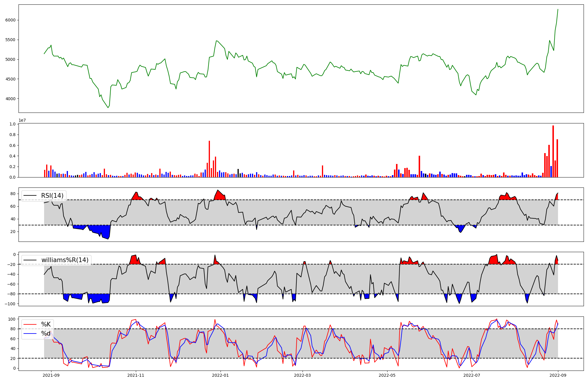
Task: Click the 2022-07 x-axis date label
Action: point(472,375)
